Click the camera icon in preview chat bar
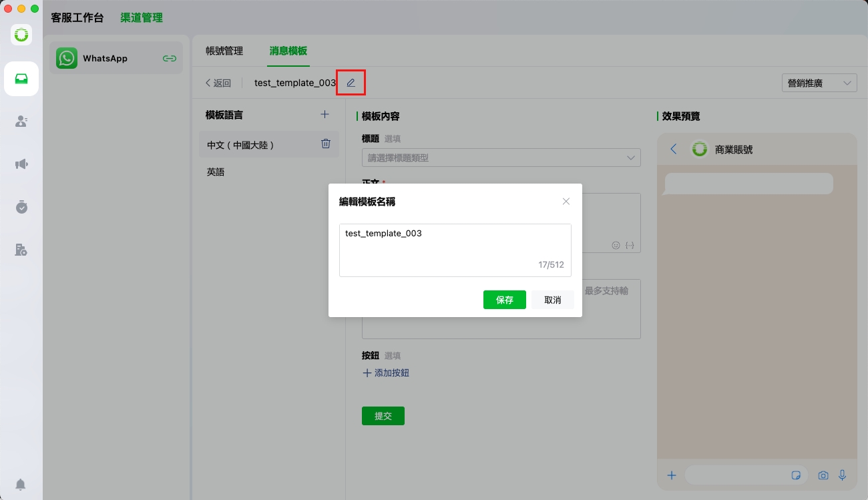The image size is (868, 500). (x=823, y=475)
